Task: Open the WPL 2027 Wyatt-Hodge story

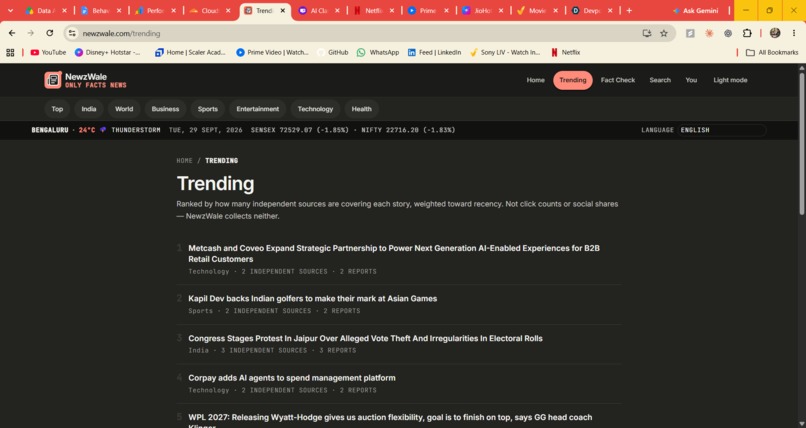Action: [x=390, y=420]
